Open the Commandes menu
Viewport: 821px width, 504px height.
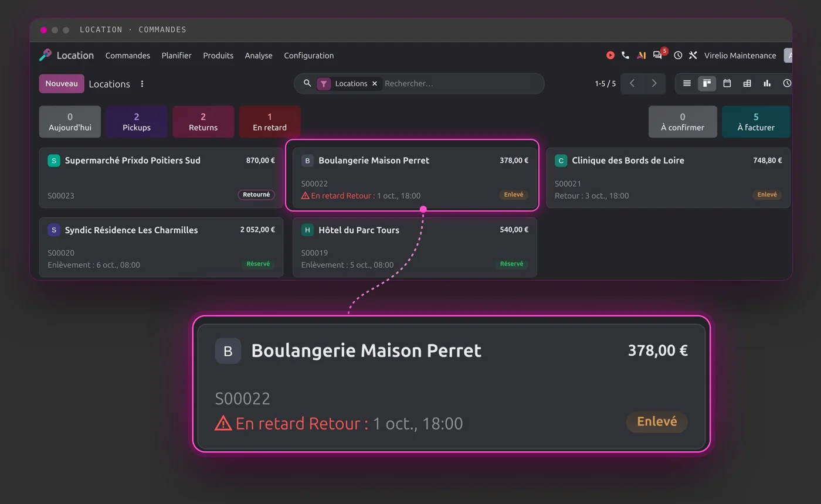[128, 56]
